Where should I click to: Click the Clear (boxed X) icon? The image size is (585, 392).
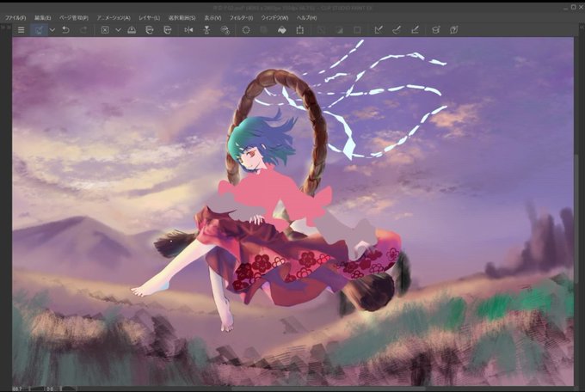(105, 30)
